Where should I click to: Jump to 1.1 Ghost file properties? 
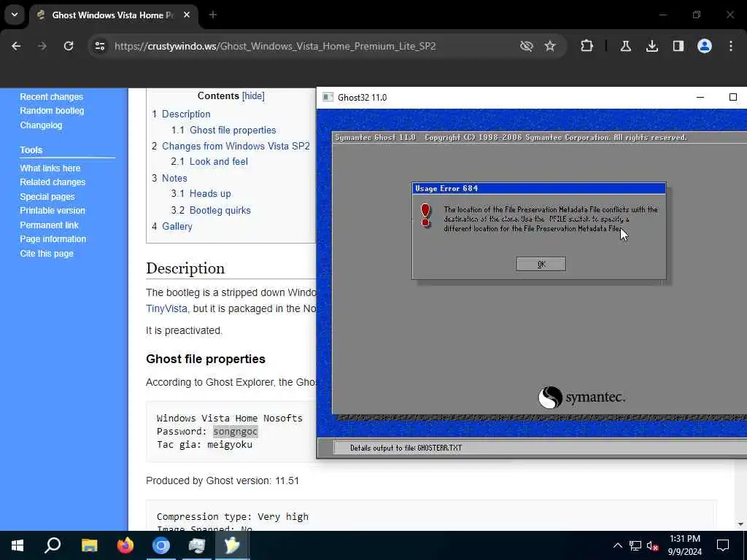click(223, 130)
